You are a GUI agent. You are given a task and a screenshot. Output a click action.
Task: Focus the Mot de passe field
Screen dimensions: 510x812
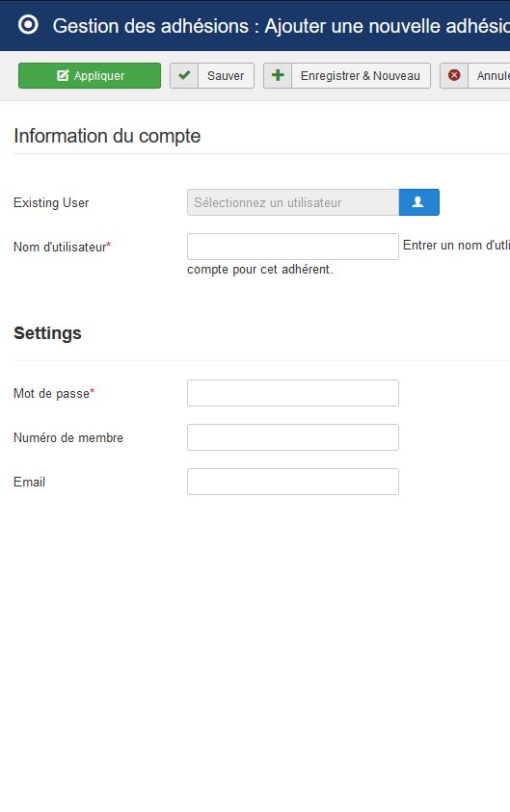293,393
